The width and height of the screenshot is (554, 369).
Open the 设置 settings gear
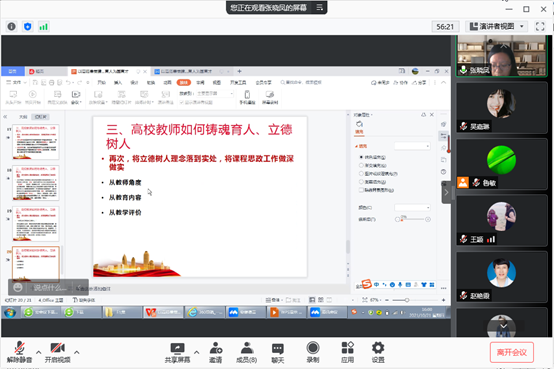[x=378, y=353]
